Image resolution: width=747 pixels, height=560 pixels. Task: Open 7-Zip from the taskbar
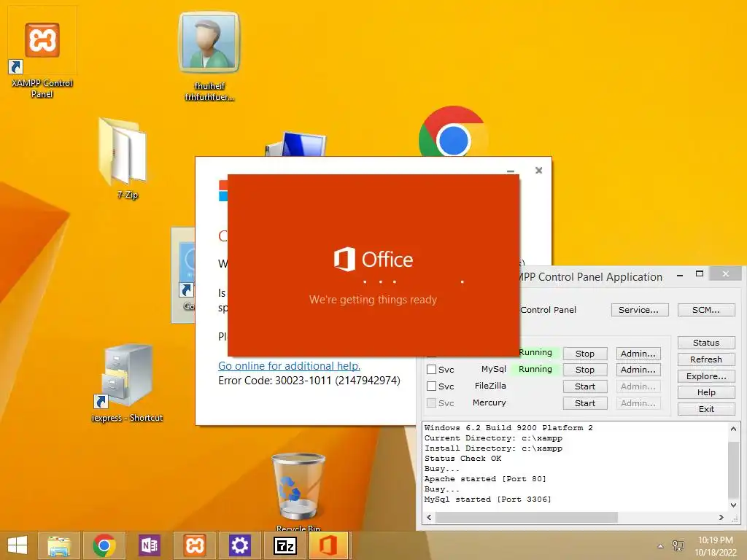(285, 545)
